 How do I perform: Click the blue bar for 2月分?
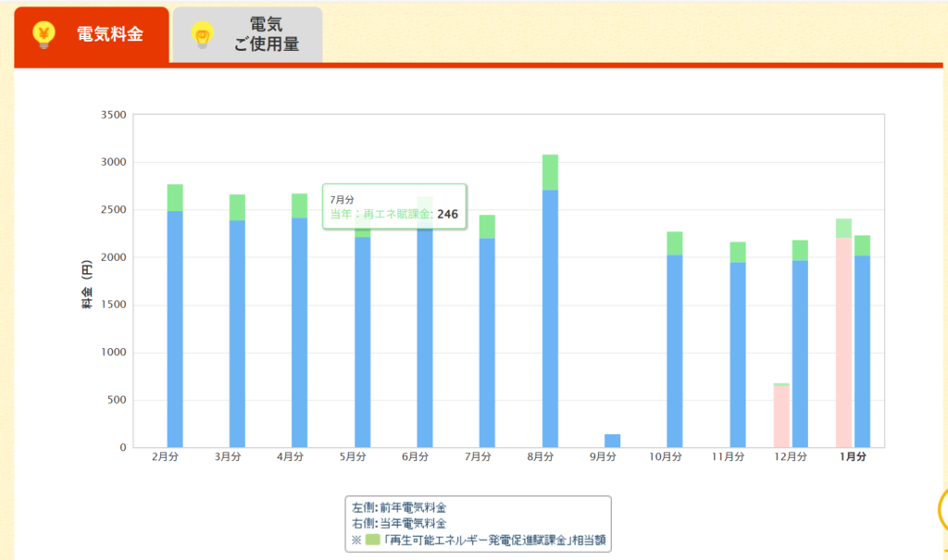pos(175,329)
